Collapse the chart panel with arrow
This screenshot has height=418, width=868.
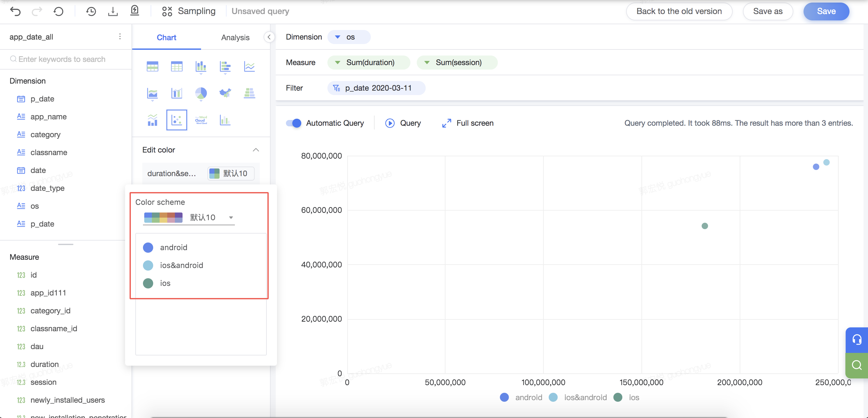click(x=269, y=37)
